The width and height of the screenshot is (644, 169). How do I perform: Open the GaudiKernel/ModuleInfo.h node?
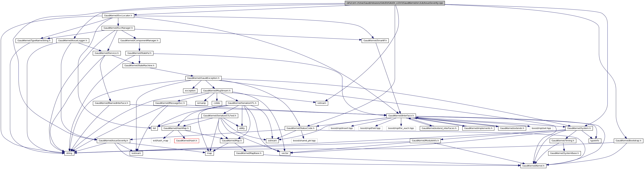pos(425,141)
